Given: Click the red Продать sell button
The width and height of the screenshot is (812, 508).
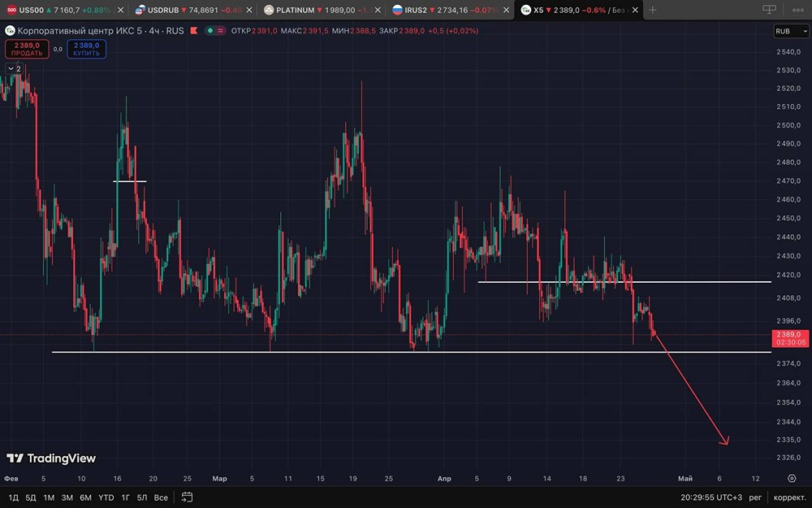Looking at the screenshot, I should pos(27,50).
